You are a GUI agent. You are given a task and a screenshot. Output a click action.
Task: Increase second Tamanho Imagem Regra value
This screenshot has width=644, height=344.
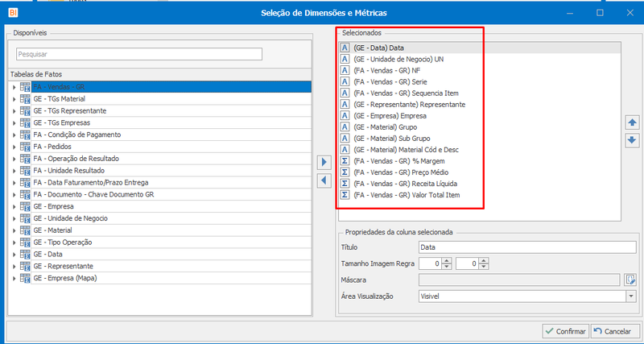(x=484, y=260)
